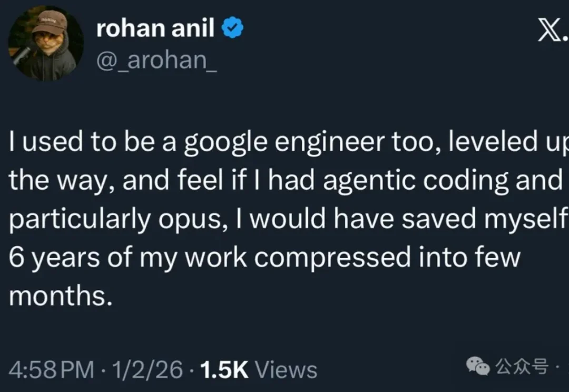Click the final word "months."

pyautogui.click(x=61, y=297)
